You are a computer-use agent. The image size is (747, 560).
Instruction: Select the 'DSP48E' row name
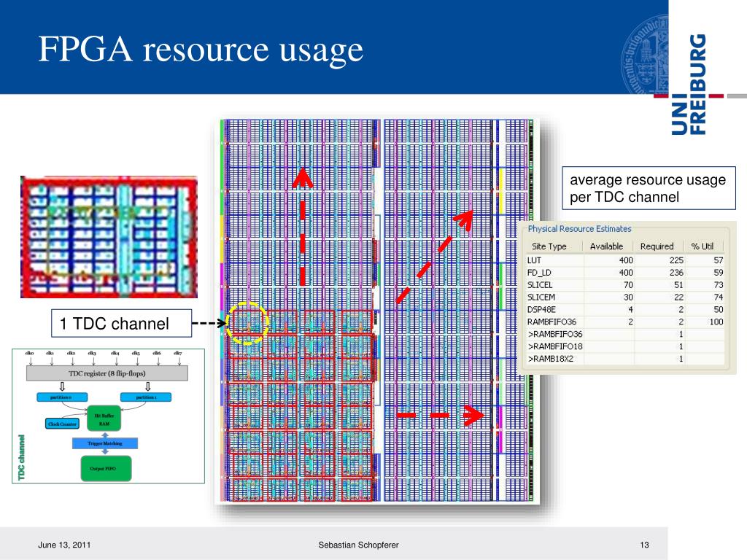click(x=541, y=309)
